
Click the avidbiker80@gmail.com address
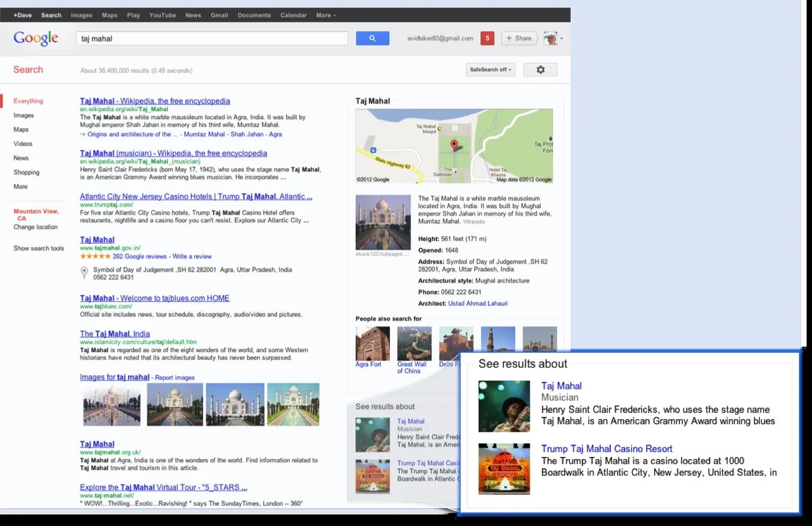tap(441, 39)
